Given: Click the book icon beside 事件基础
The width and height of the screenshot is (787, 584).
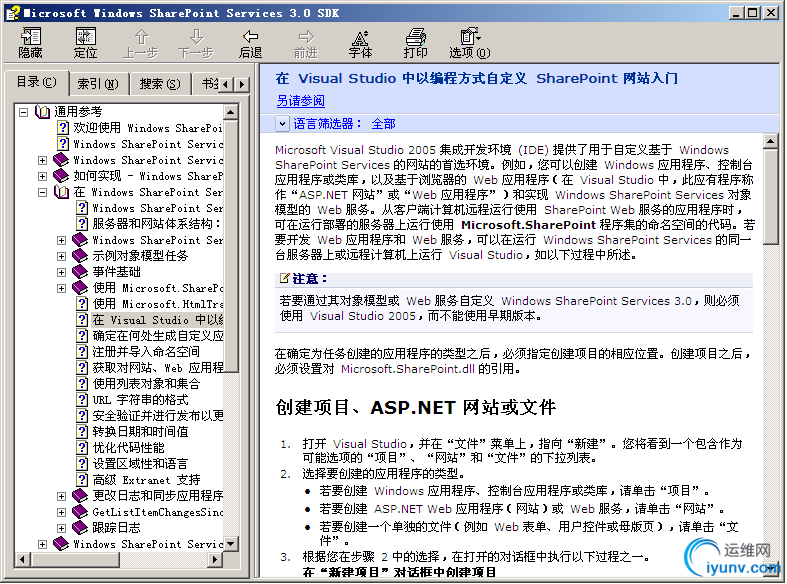Looking at the screenshot, I should tap(80, 272).
